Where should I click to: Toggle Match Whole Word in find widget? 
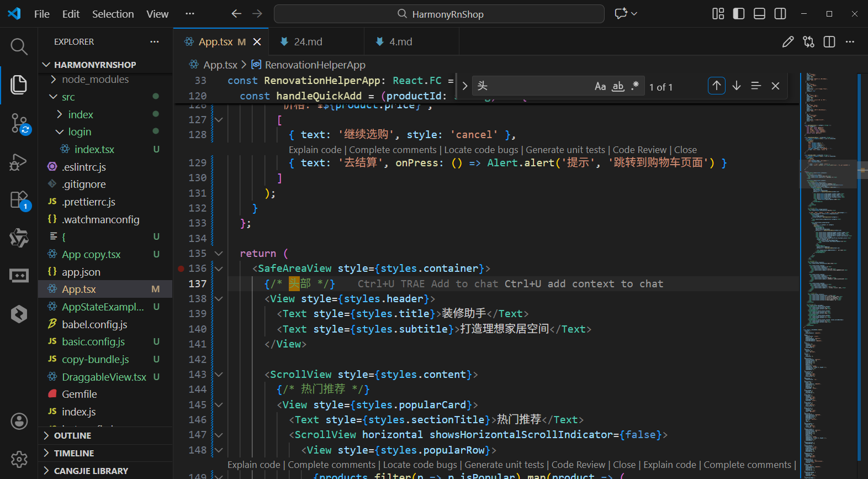tap(618, 86)
